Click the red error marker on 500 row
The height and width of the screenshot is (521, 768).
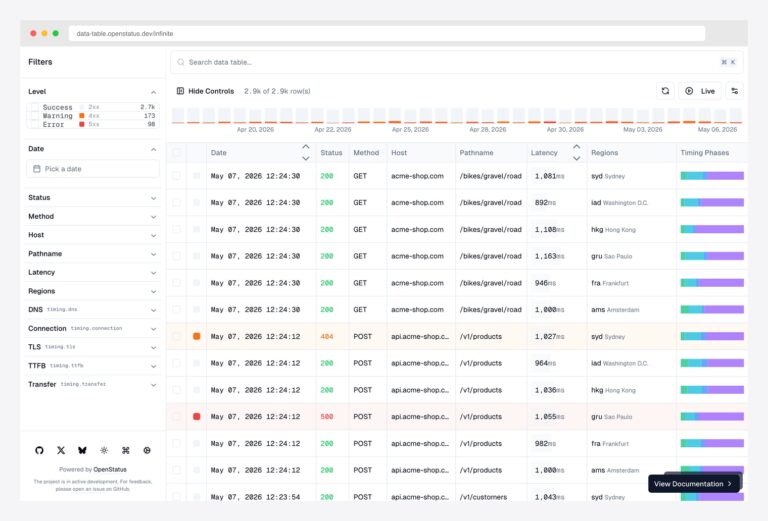click(196, 417)
